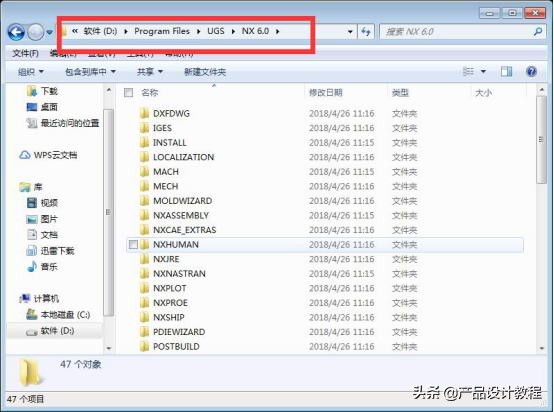
Task: Click the address bar refresh button
Action: [x=366, y=32]
